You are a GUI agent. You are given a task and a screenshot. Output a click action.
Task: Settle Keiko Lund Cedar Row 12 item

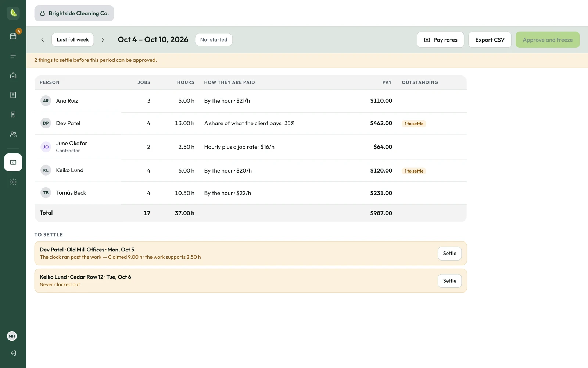(449, 281)
